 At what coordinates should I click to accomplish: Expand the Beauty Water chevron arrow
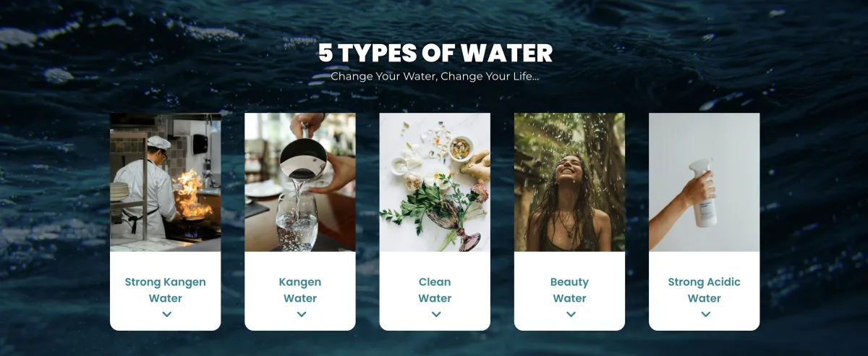(571, 314)
